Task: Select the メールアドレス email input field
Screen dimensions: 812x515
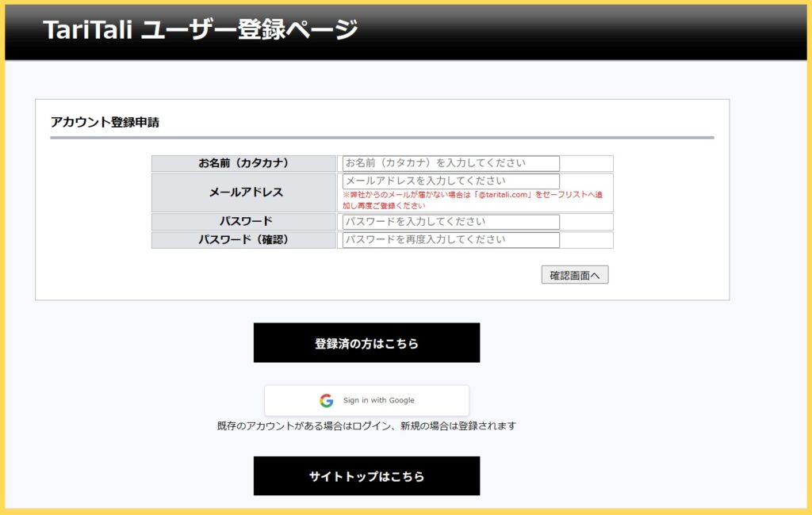Action: point(450,181)
